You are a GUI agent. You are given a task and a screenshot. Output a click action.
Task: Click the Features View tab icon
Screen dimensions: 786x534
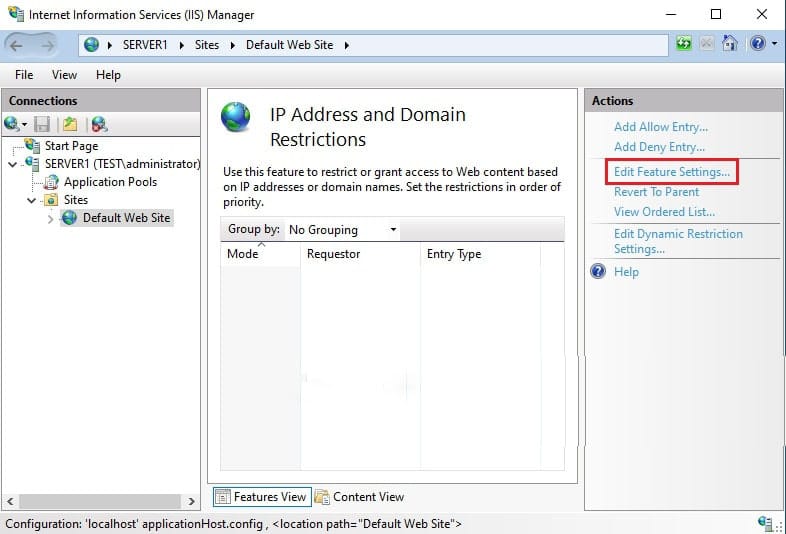(223, 497)
